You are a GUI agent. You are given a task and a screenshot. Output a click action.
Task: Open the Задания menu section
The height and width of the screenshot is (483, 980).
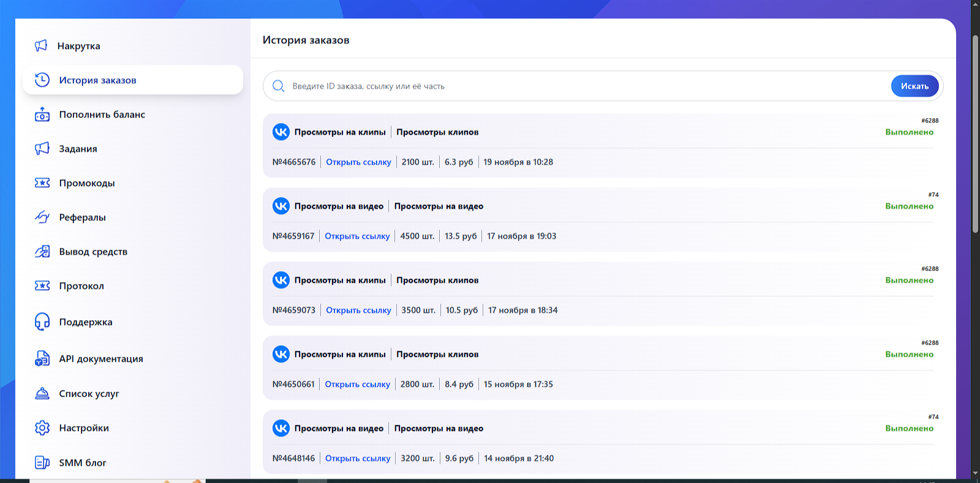click(78, 149)
